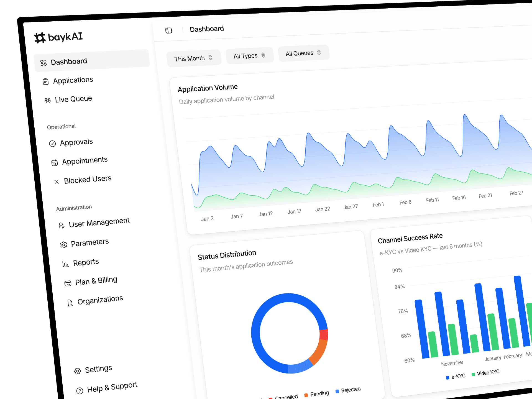Click the Approvals checkmark circle icon
This screenshot has width=532, height=399.
pyautogui.click(x=52, y=144)
